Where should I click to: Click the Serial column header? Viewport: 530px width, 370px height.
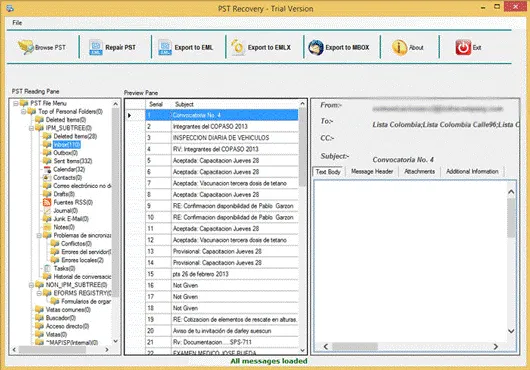point(158,104)
